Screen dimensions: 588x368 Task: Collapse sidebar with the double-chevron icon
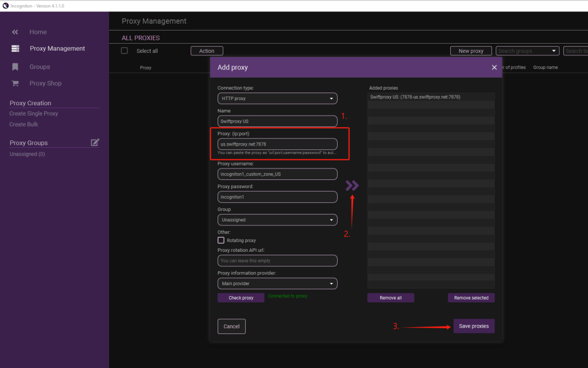tap(15, 32)
